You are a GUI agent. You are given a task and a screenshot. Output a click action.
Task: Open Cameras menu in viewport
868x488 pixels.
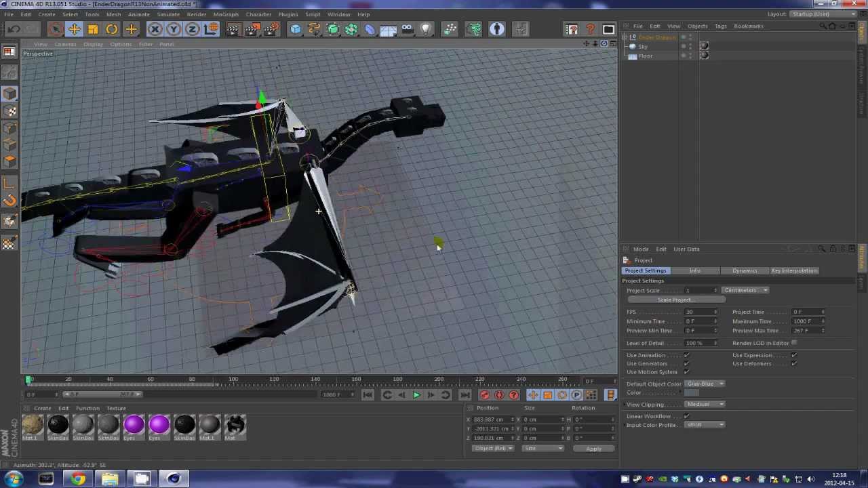tap(65, 44)
